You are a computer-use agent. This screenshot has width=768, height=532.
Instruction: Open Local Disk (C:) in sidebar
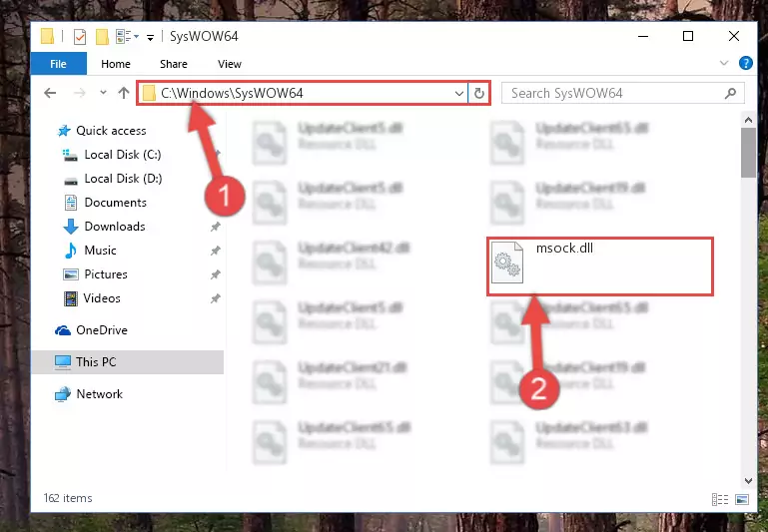point(123,155)
